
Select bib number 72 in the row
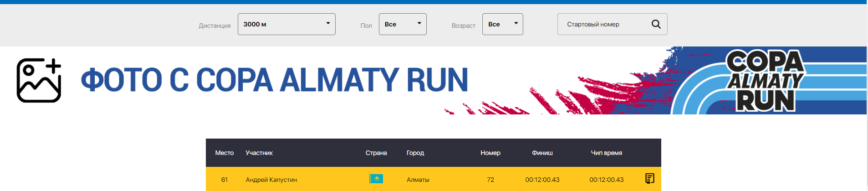coord(490,180)
